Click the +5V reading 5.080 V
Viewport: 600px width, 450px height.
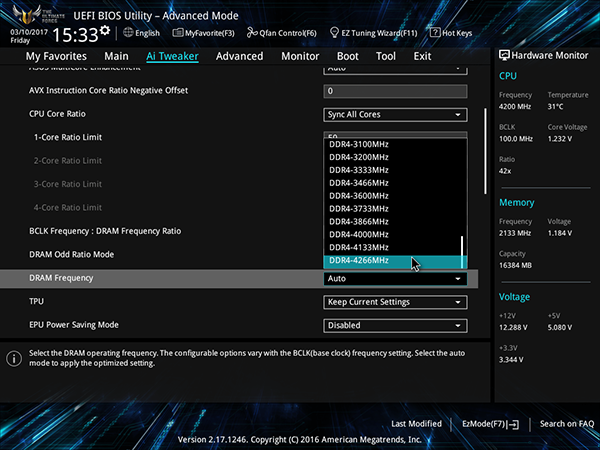(560, 328)
